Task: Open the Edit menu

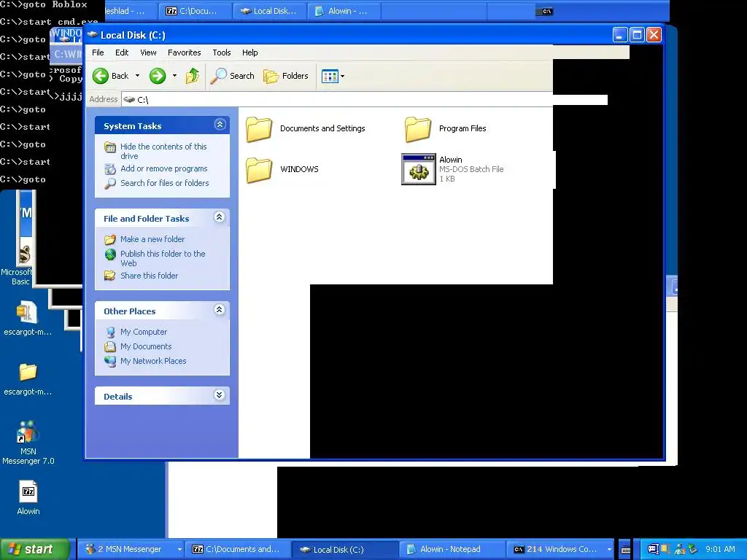Action: click(122, 52)
